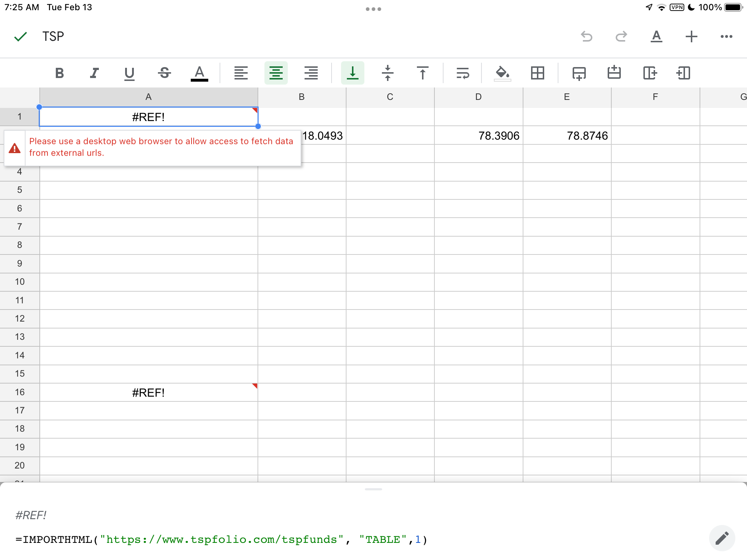Screen dimensions: 747x560
Task: Insert a row below
Action: coord(579,73)
